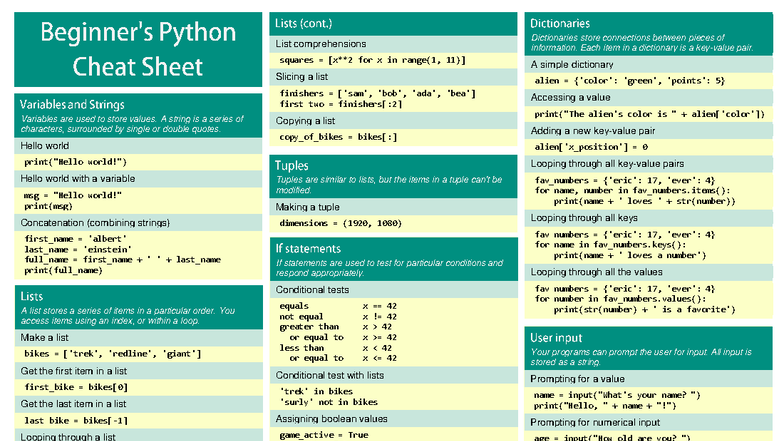Click the "Assigning boolean values" subheading
The image size is (784, 441).
[332, 419]
